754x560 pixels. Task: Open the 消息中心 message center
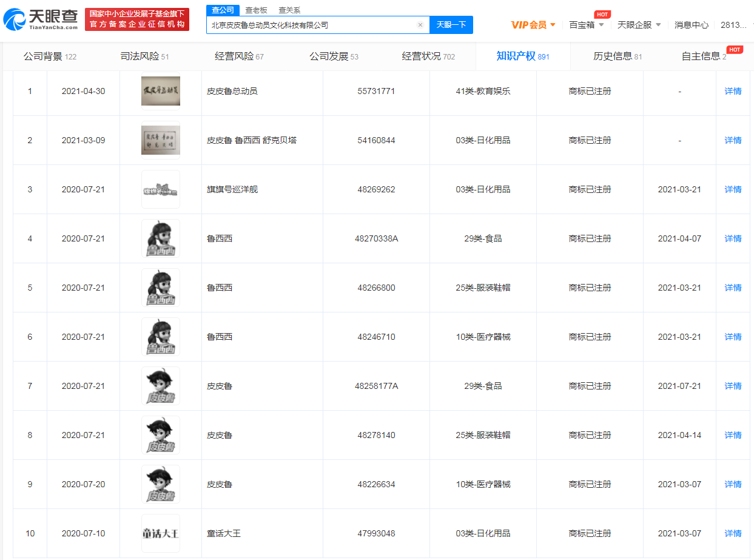[692, 25]
